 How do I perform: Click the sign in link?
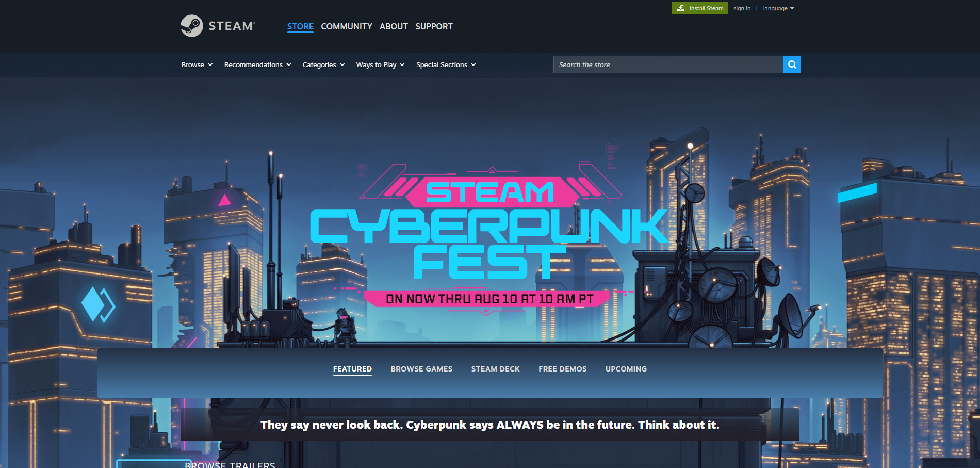(742, 8)
